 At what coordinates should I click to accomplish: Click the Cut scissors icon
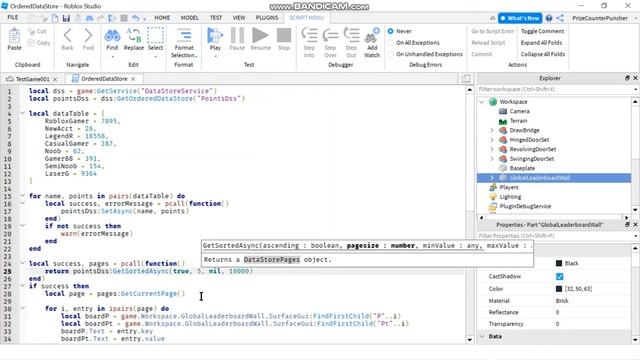coord(31,31)
